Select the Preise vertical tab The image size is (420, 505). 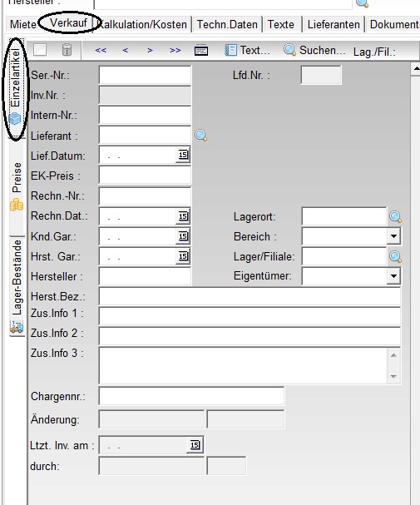[17, 187]
